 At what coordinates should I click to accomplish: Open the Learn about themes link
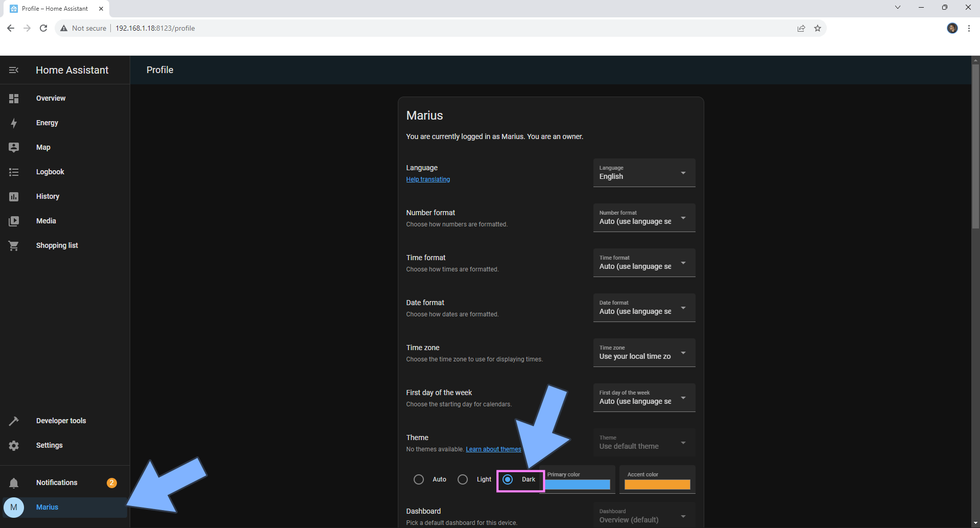click(493, 449)
